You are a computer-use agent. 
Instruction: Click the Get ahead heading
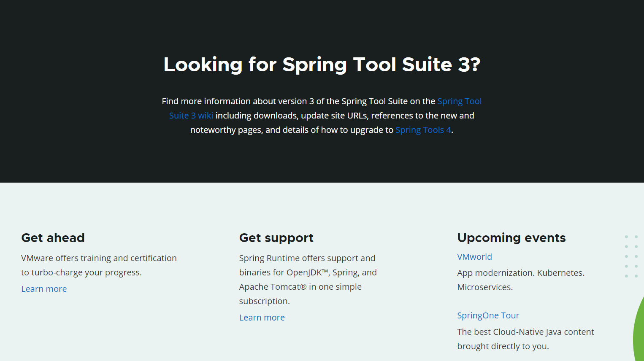point(53,238)
